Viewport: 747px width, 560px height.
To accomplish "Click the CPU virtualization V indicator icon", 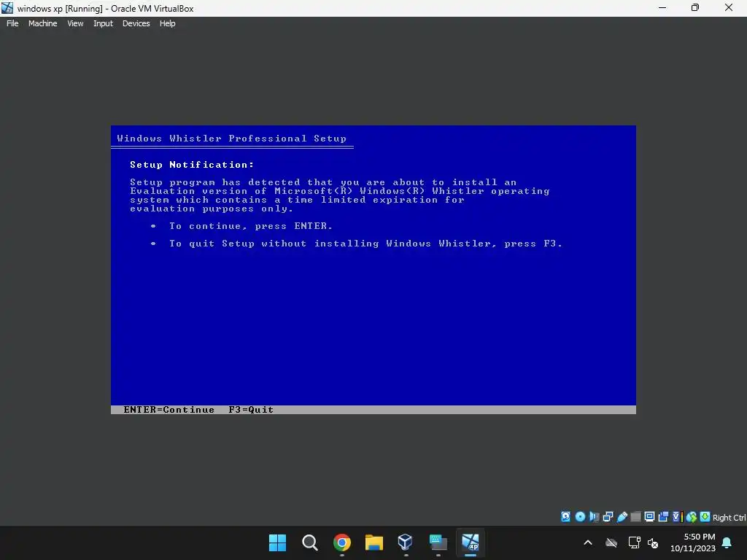I will click(x=678, y=517).
